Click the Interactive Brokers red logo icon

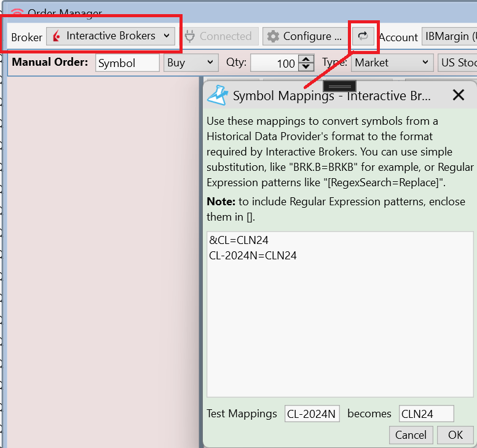tap(57, 36)
